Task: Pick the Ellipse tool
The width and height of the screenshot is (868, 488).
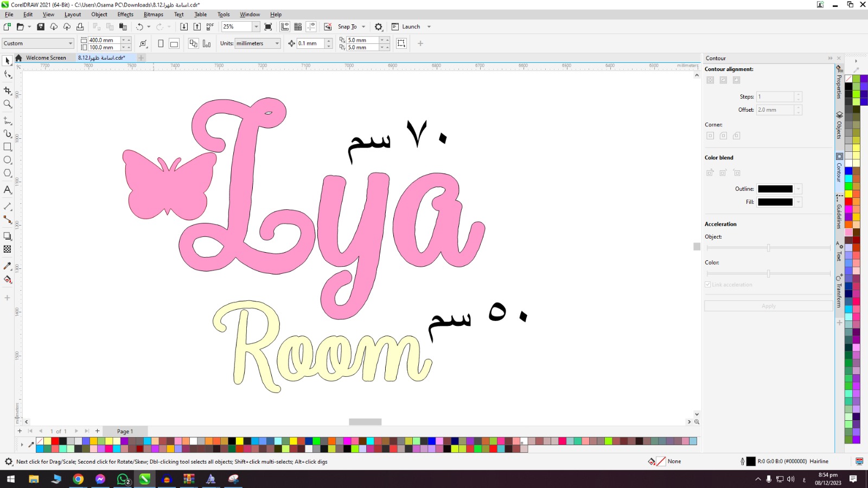Action: [x=8, y=160]
